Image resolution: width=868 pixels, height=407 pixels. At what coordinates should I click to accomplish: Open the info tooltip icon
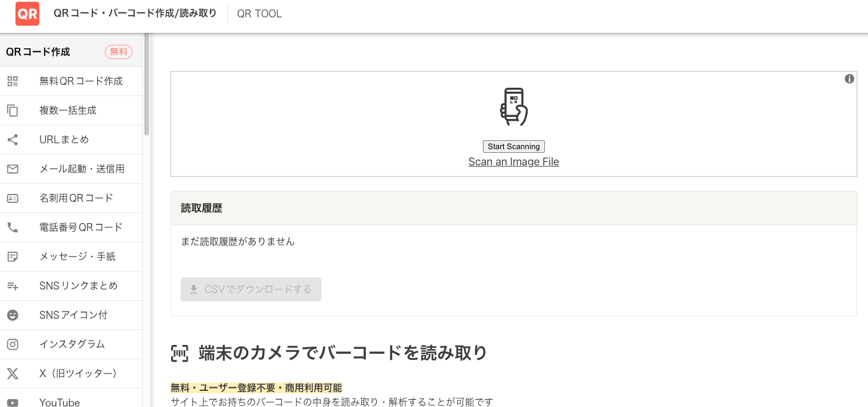[x=850, y=78]
